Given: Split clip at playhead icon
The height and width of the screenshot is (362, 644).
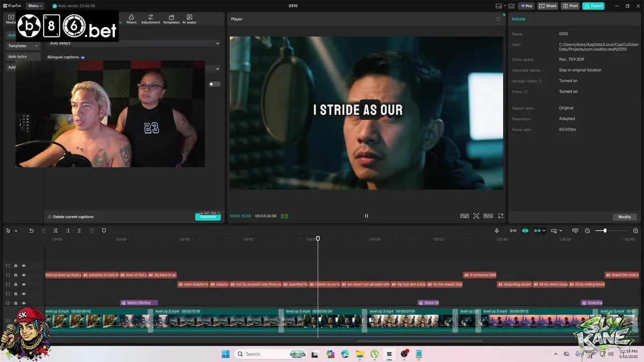Looking at the screenshot, I should 56,231.
